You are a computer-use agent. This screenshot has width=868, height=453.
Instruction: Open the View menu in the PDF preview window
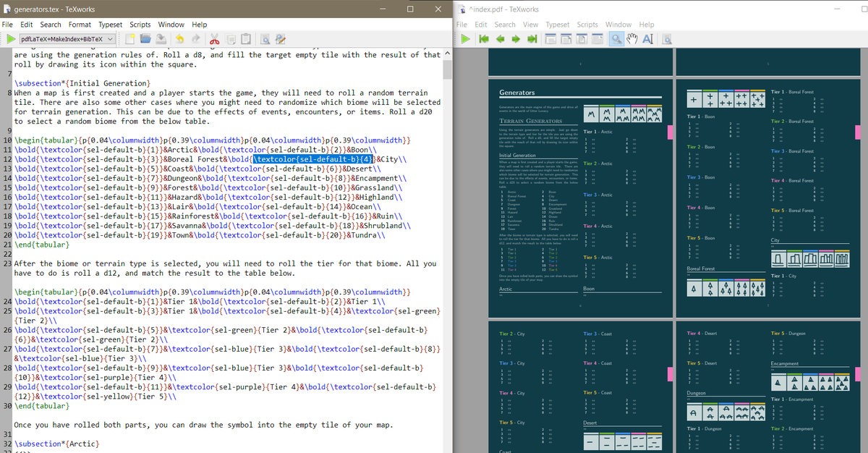pyautogui.click(x=531, y=25)
